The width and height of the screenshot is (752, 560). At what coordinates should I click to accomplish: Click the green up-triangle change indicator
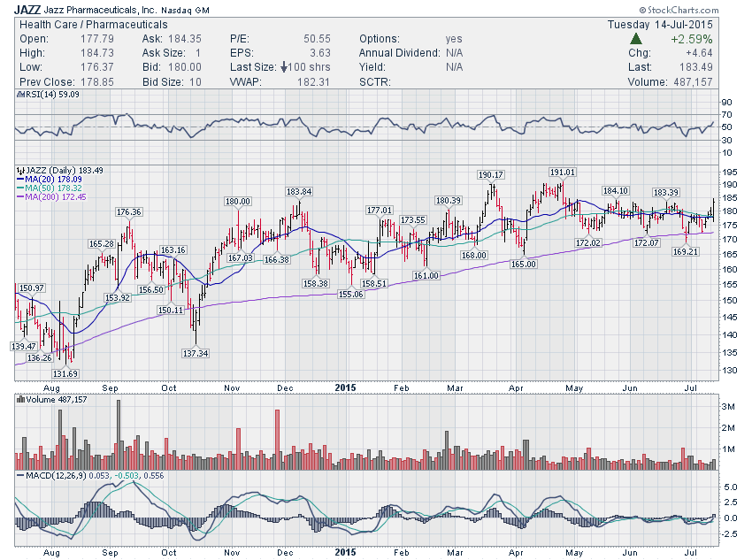click(x=636, y=39)
